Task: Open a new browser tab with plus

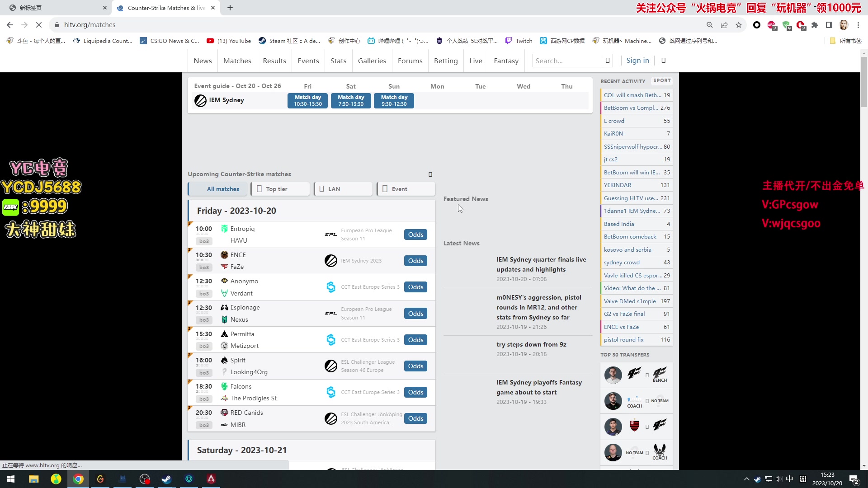Action: tap(230, 8)
